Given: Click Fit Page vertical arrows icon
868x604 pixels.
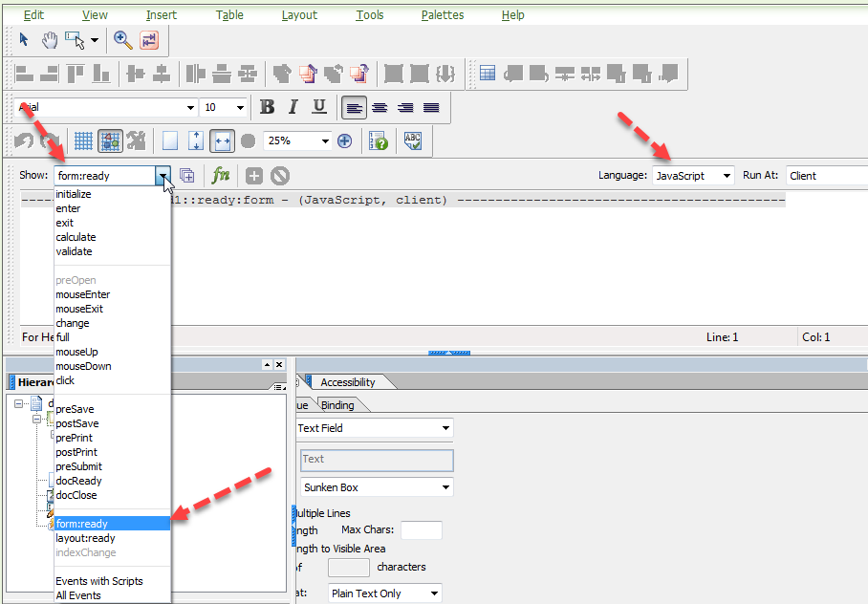Looking at the screenshot, I should pos(196,141).
